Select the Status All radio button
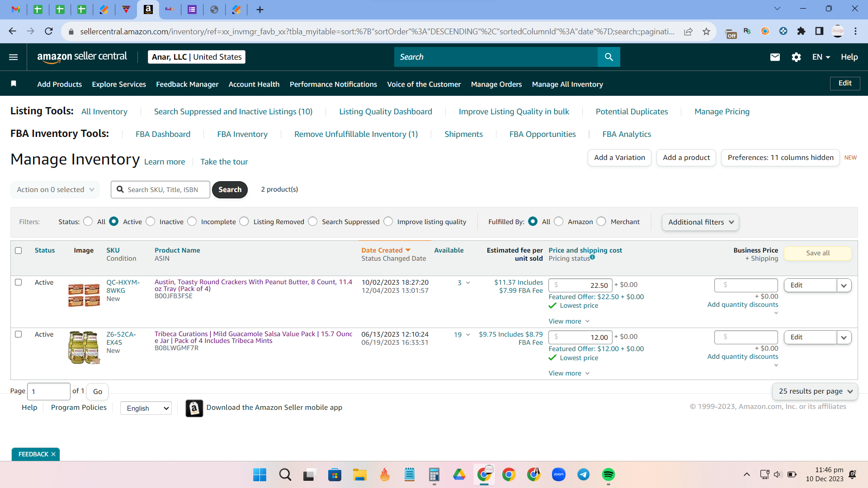 tap(88, 221)
